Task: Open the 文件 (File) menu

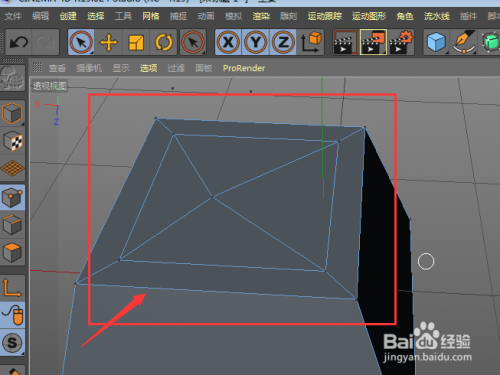Action: [x=13, y=16]
